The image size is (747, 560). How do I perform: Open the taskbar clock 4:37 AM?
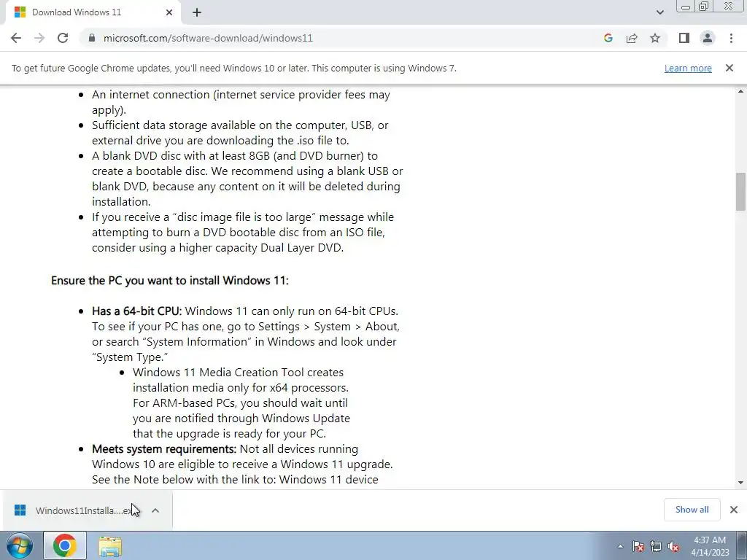pos(710,546)
